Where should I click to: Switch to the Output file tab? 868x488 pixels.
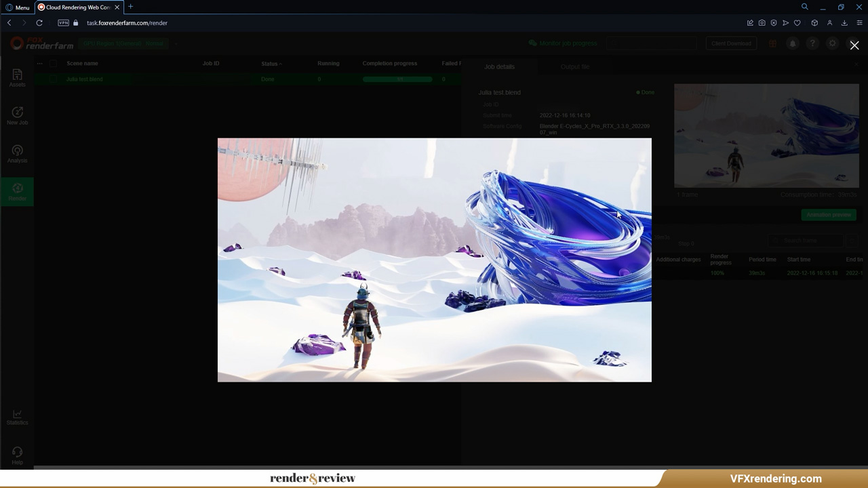pos(575,66)
